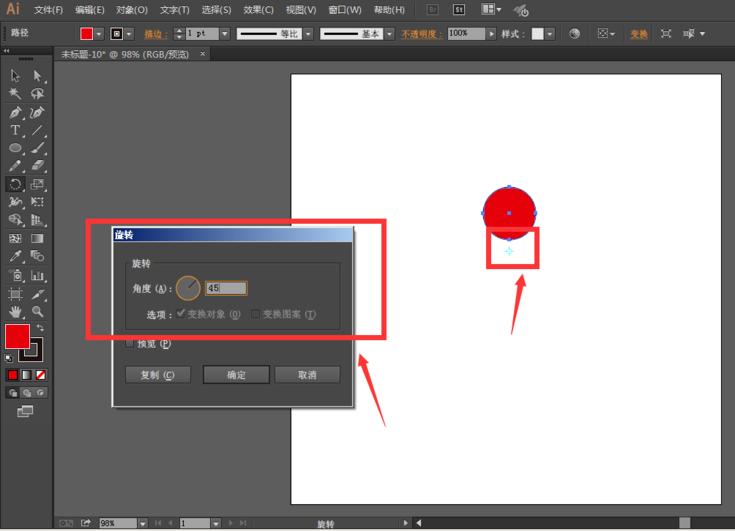Toggle the 变换图案 checkbox

(x=256, y=314)
